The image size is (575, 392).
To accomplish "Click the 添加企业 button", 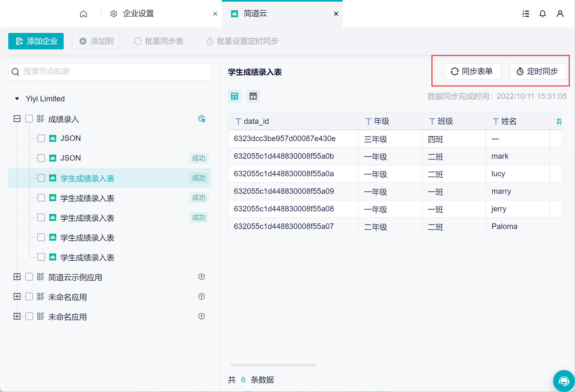I will click(x=36, y=41).
